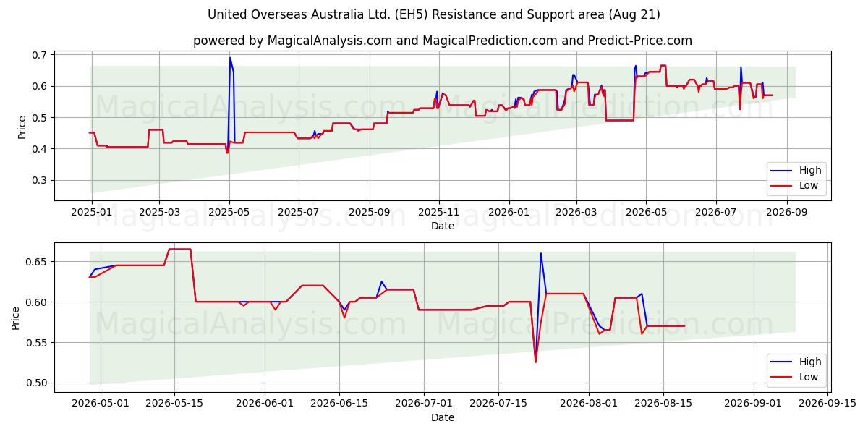This screenshot has width=868, height=434.
Task: Click the '2026-01' tick label on the top chart
Action: tap(509, 213)
